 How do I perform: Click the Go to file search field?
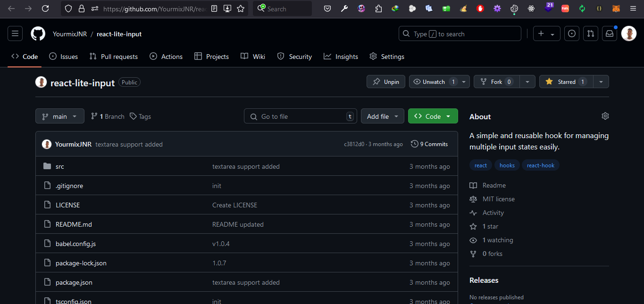300,116
